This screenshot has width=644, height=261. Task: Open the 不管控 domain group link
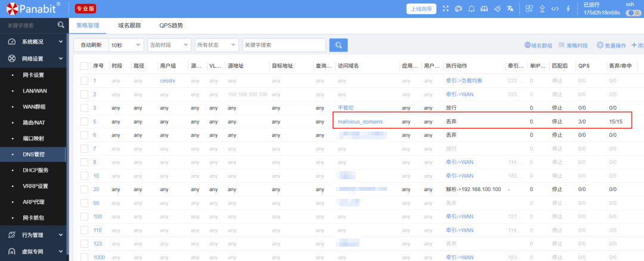[x=345, y=108]
